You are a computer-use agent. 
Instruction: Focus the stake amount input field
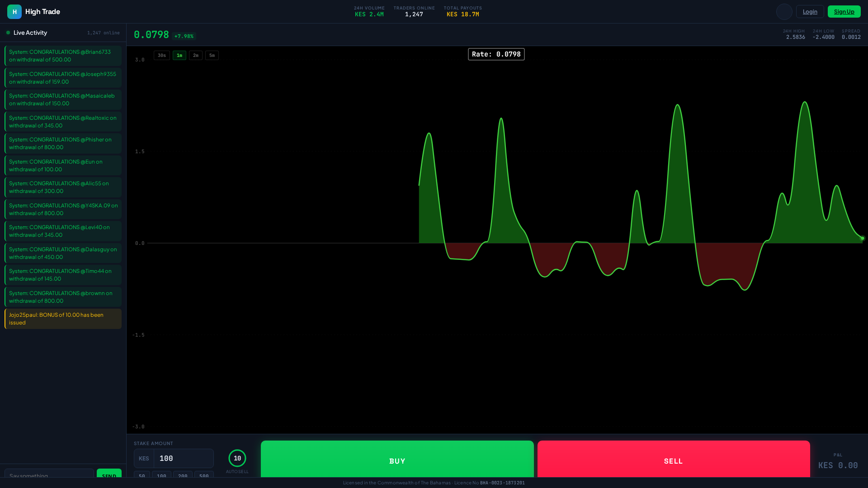(x=184, y=459)
